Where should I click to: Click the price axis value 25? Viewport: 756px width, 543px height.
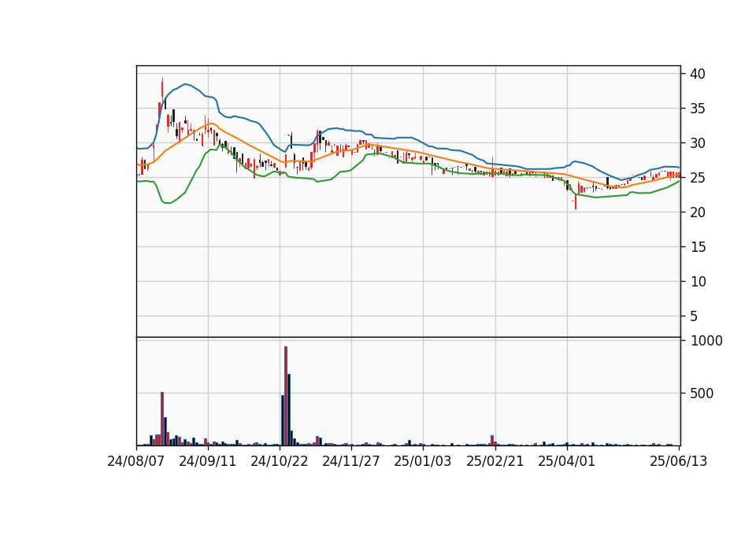(698, 178)
